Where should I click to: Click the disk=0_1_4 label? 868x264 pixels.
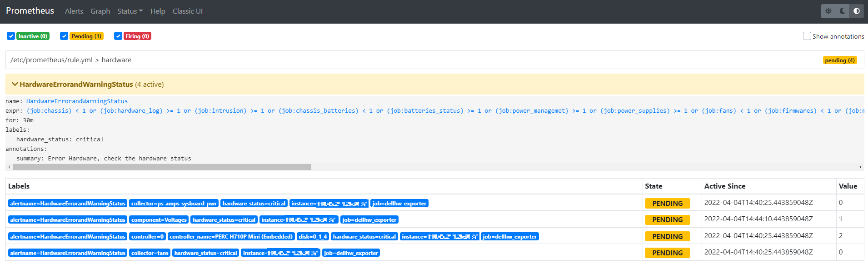pos(313,236)
